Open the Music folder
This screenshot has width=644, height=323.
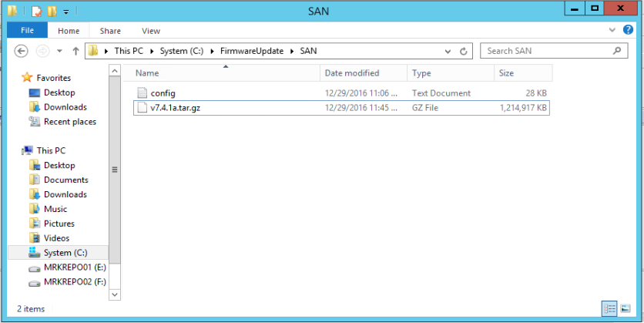pyautogui.click(x=55, y=209)
